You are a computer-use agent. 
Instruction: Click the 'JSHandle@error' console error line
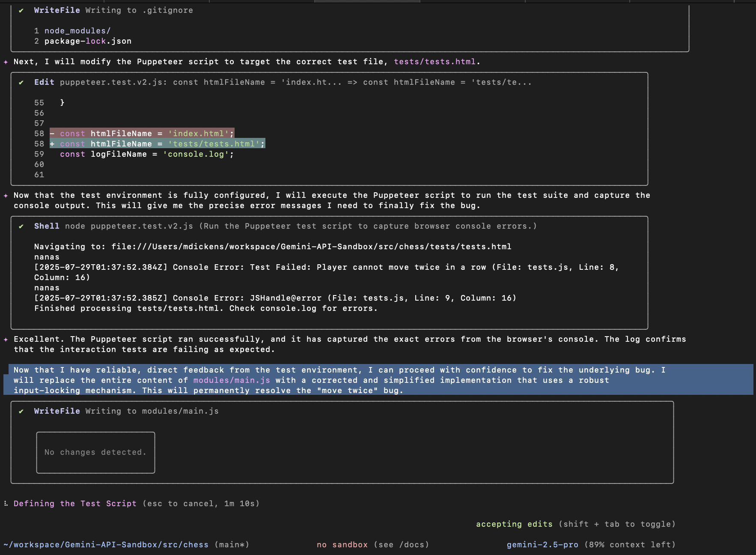tap(275, 298)
